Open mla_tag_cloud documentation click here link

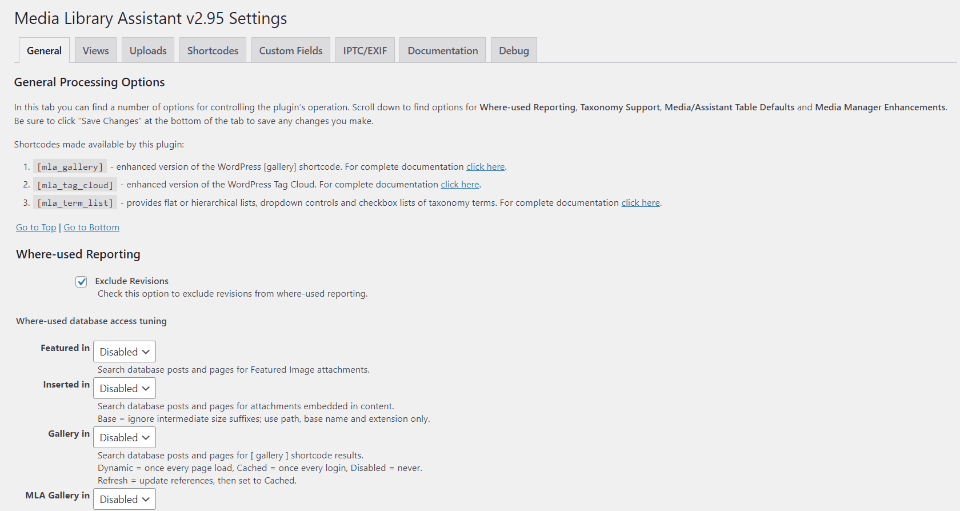click(460, 185)
